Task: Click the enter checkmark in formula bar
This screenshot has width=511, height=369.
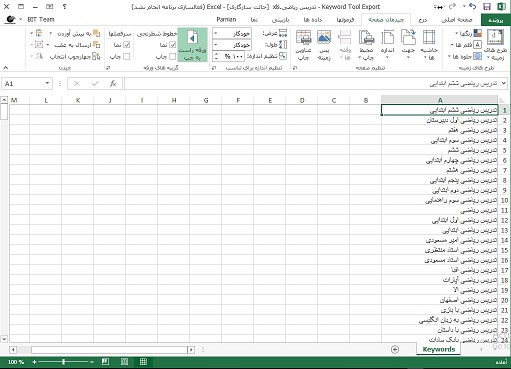Action: pos(95,83)
